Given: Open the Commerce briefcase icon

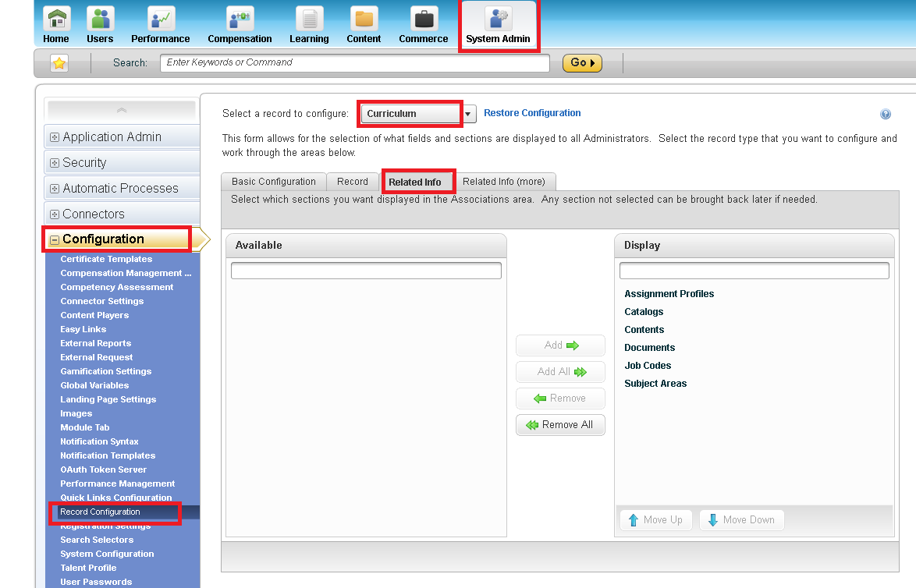Looking at the screenshot, I should (x=424, y=19).
